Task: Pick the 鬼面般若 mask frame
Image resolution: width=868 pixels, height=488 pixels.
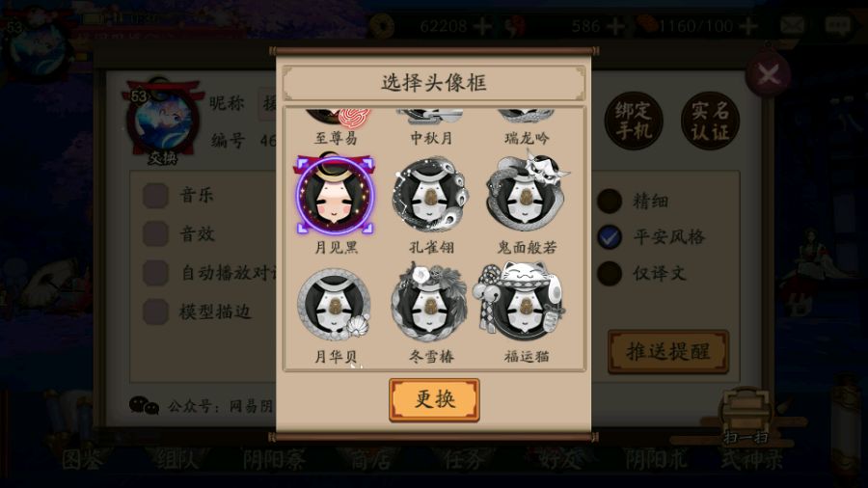Action: tap(526, 194)
